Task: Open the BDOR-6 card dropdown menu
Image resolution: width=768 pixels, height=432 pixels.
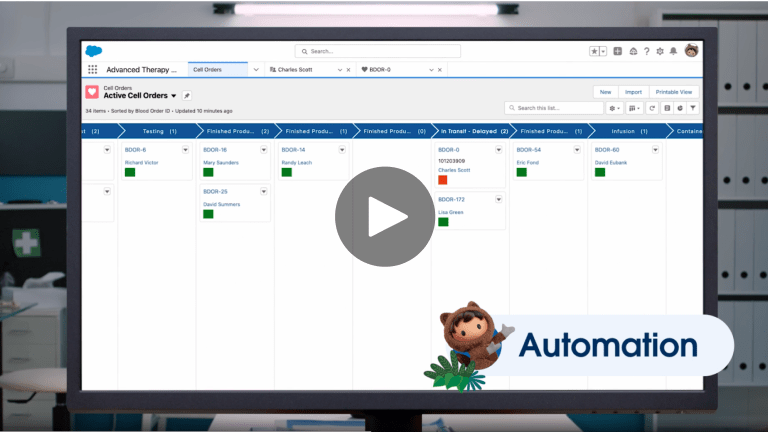Action: pyautogui.click(x=186, y=150)
